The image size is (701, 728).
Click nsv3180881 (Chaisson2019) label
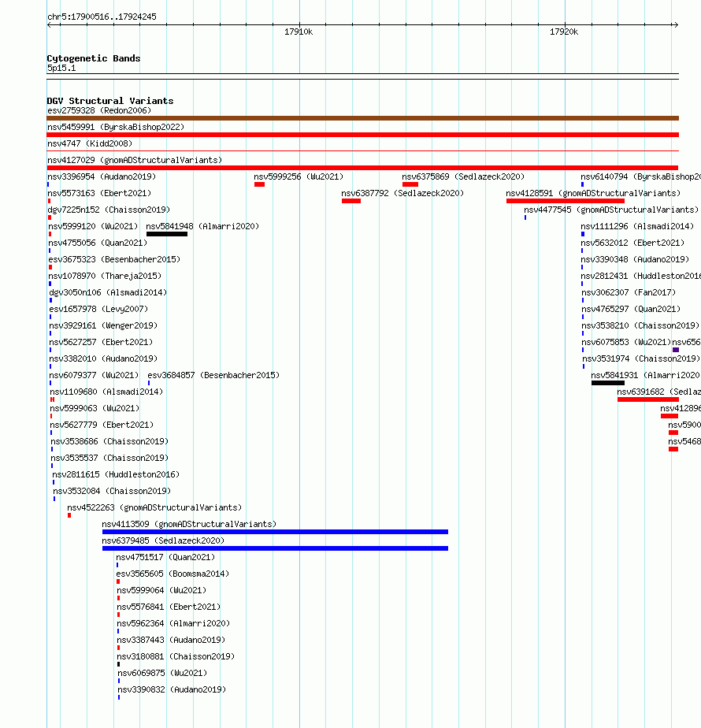176,657
